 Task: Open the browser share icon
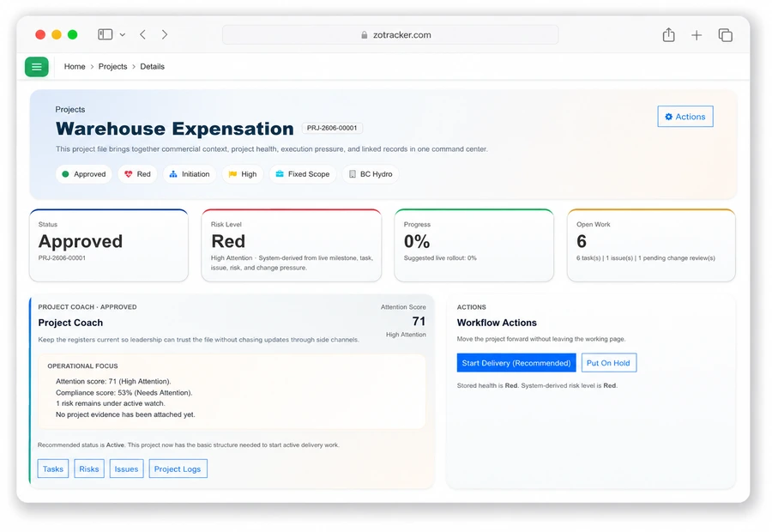668,35
